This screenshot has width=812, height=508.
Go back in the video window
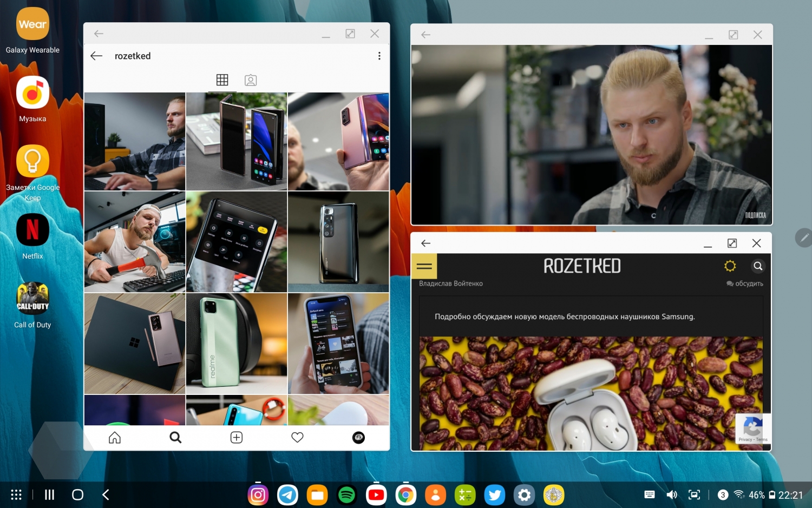click(x=426, y=35)
